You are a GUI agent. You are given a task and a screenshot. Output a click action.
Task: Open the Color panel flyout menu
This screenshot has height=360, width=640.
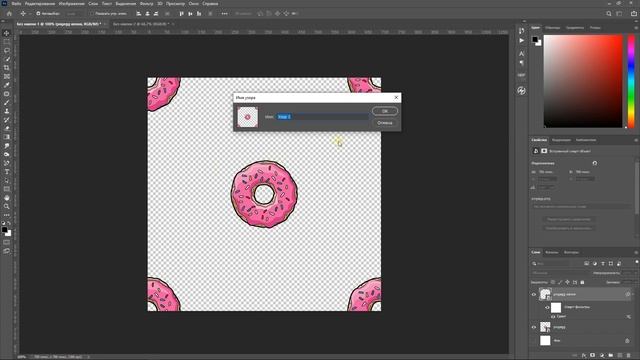pyautogui.click(x=636, y=28)
